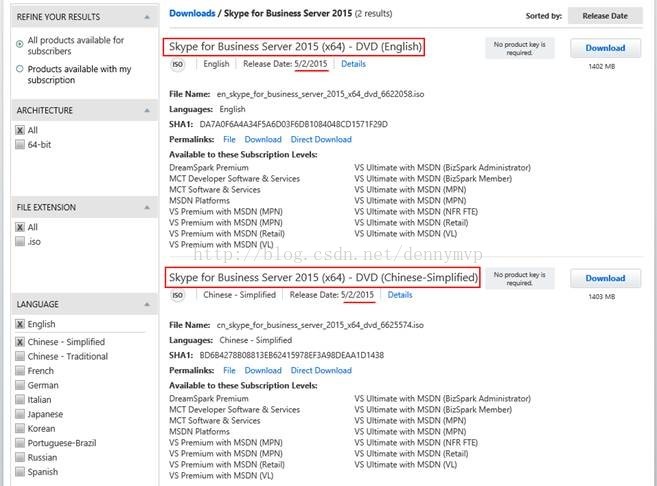Select the cn_skype_for_business_server file name

point(320,325)
